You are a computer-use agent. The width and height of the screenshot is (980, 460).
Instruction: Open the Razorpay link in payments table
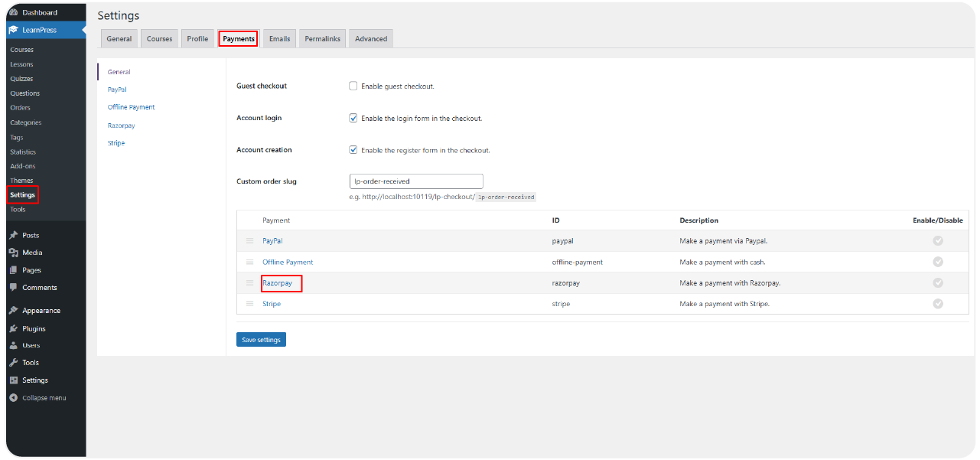point(277,283)
